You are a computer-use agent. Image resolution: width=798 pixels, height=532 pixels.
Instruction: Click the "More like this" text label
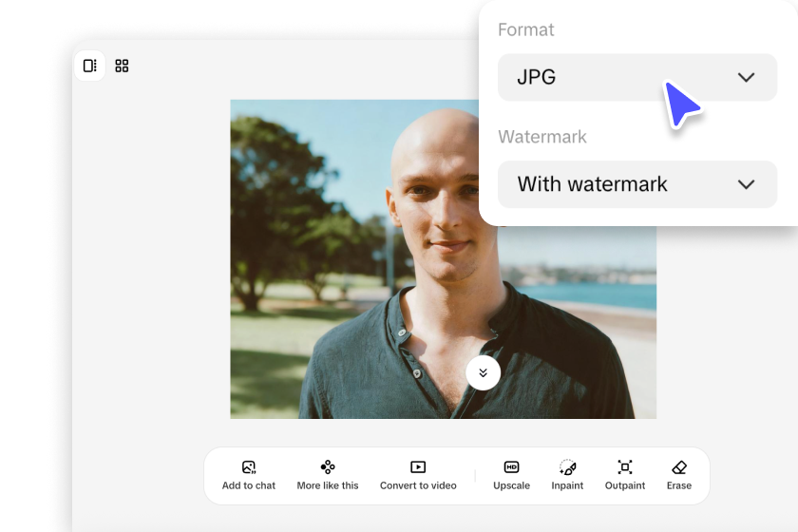click(x=328, y=485)
